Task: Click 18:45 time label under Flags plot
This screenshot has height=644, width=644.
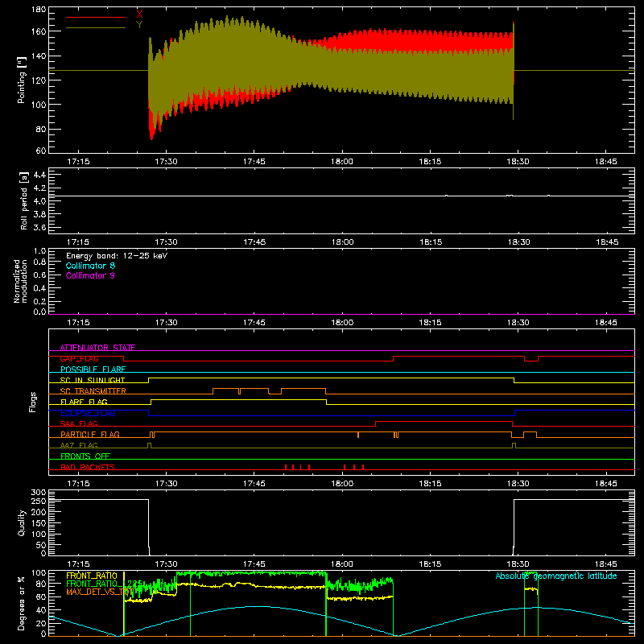Action: tap(606, 484)
